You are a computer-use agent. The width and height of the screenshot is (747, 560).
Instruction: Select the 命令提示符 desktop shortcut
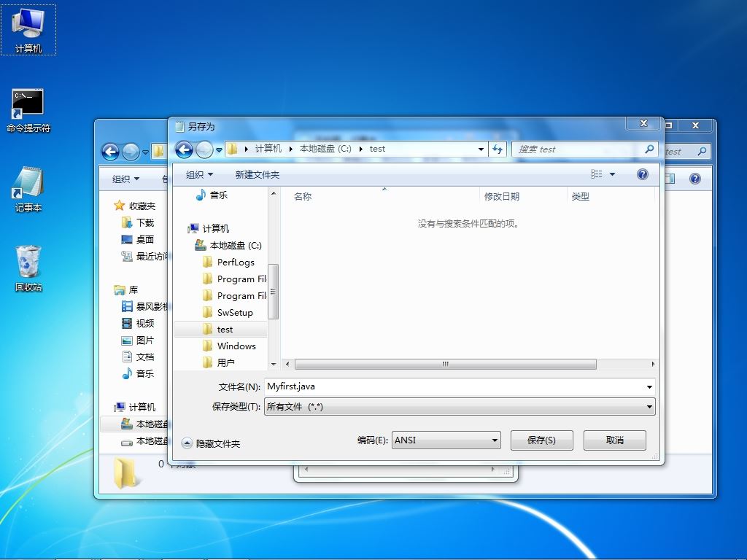28,111
